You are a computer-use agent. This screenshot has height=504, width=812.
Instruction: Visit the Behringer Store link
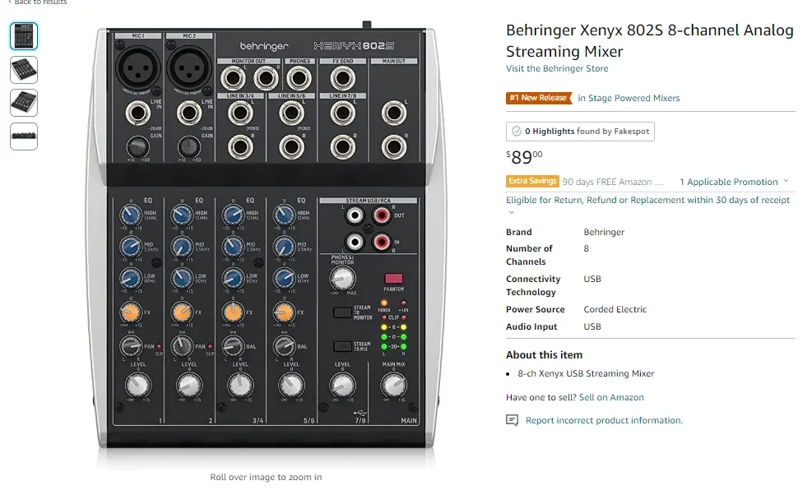(x=557, y=68)
